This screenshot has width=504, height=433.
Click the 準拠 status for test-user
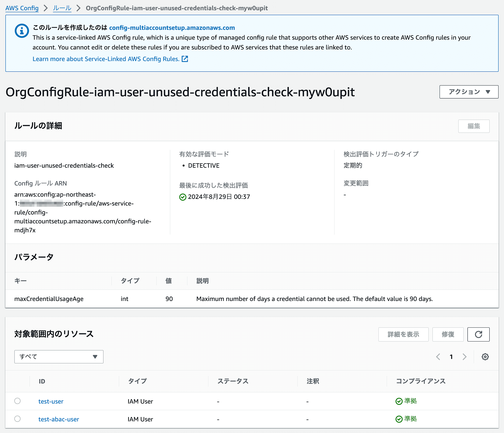click(411, 401)
